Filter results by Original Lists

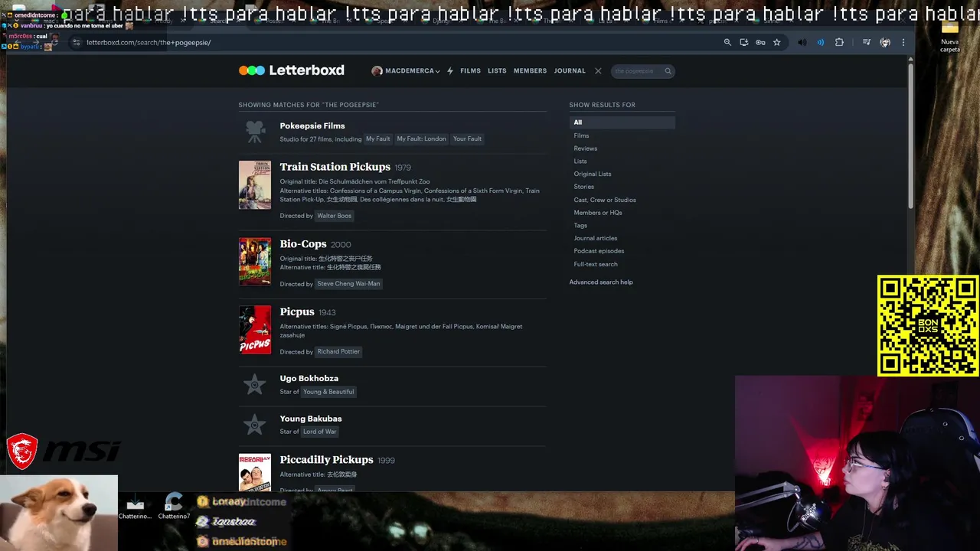[x=593, y=174]
